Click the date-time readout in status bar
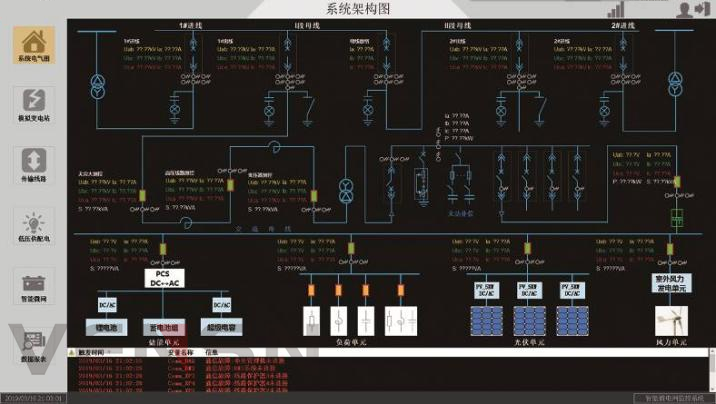Image resolution: width=716 pixels, height=404 pixels. point(33,398)
